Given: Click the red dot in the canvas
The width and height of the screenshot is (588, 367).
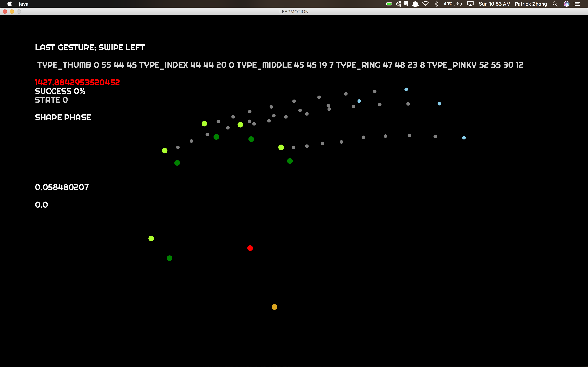Looking at the screenshot, I should [x=250, y=248].
